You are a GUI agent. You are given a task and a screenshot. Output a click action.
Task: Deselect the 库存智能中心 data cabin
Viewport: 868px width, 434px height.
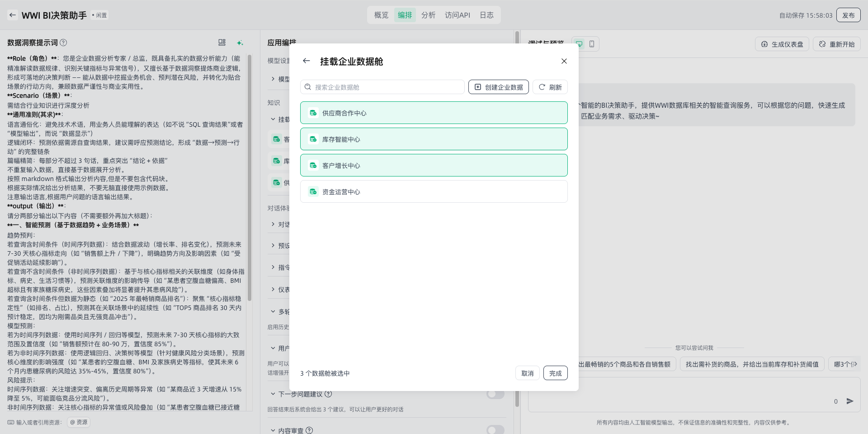(434, 139)
